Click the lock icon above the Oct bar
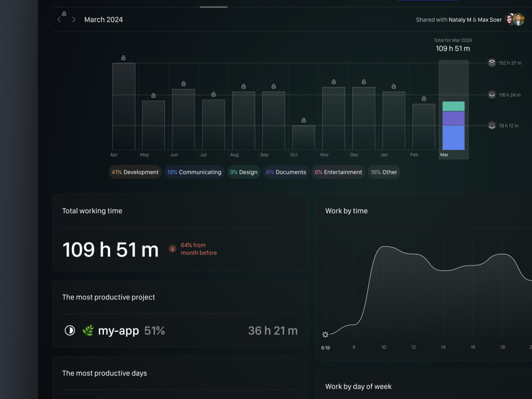The width and height of the screenshot is (532, 399). (x=304, y=120)
